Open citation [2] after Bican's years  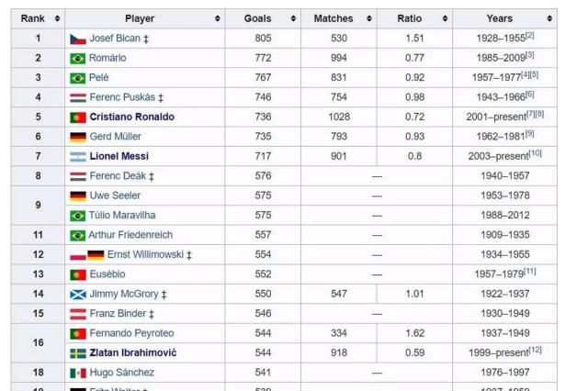click(x=530, y=36)
